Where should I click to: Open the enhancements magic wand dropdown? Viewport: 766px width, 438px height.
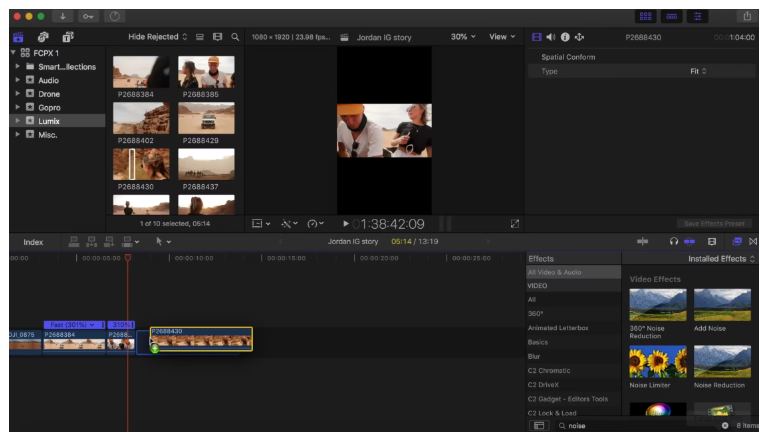289,224
